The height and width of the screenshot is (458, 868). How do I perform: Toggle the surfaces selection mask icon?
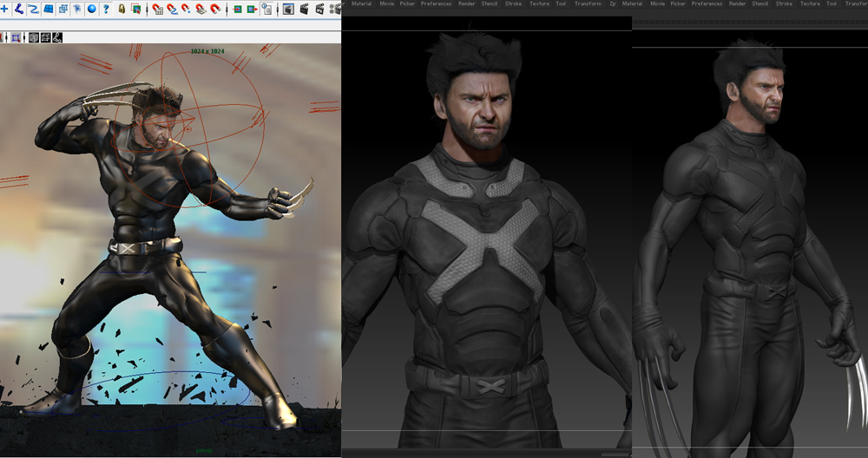click(48, 9)
